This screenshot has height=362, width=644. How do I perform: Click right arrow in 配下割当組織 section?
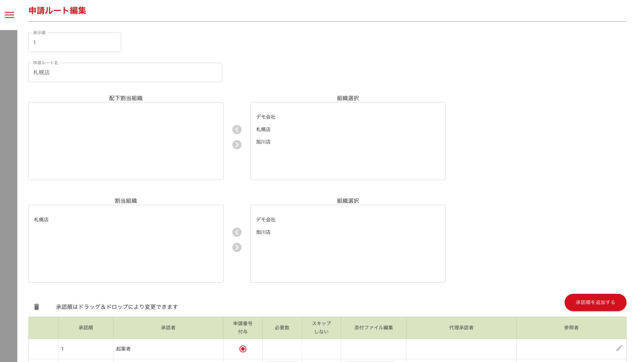pyautogui.click(x=236, y=144)
